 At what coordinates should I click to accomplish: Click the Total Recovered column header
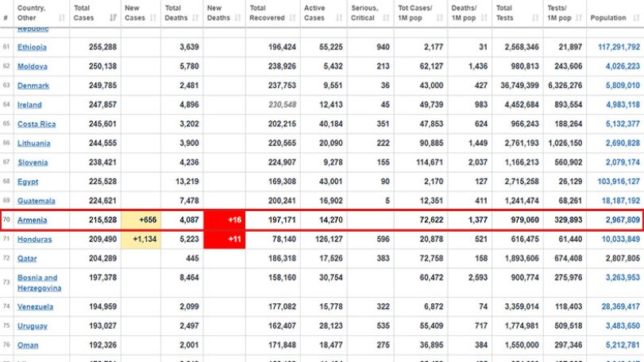click(x=272, y=13)
